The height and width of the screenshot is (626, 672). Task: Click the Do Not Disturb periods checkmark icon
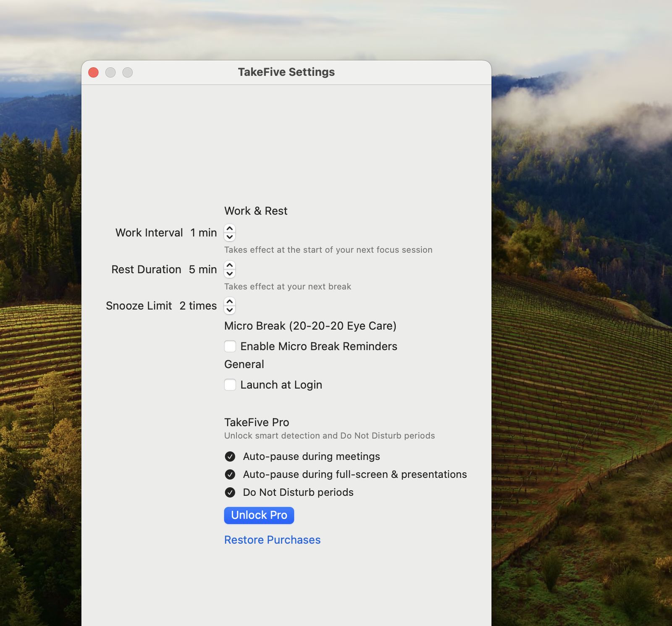(x=230, y=492)
